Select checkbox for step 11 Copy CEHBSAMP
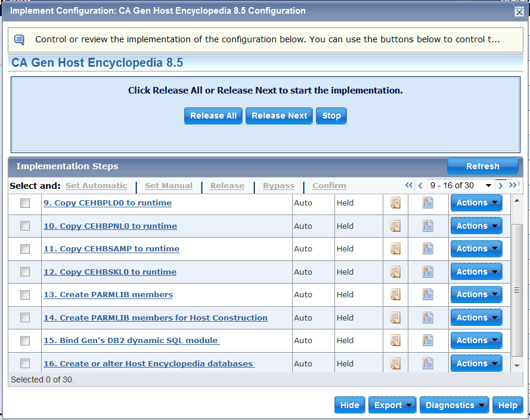The height and width of the screenshot is (420, 530). (25, 249)
